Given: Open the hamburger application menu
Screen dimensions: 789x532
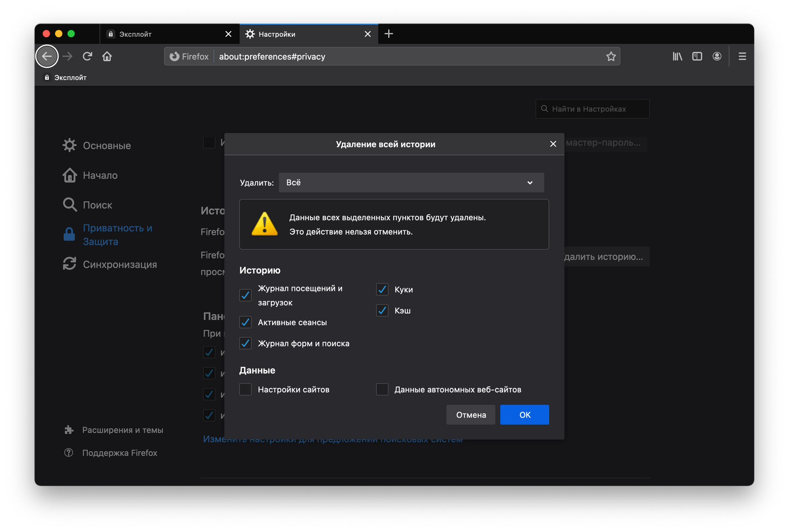Looking at the screenshot, I should click(x=742, y=56).
